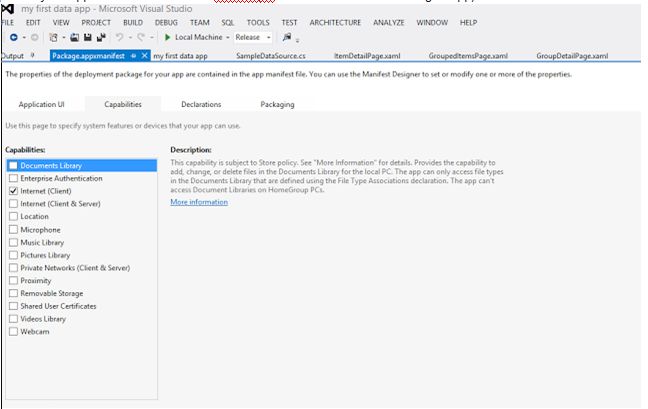Open the BUILD menu
Viewport: 648px width, 409px height.
[x=132, y=22]
